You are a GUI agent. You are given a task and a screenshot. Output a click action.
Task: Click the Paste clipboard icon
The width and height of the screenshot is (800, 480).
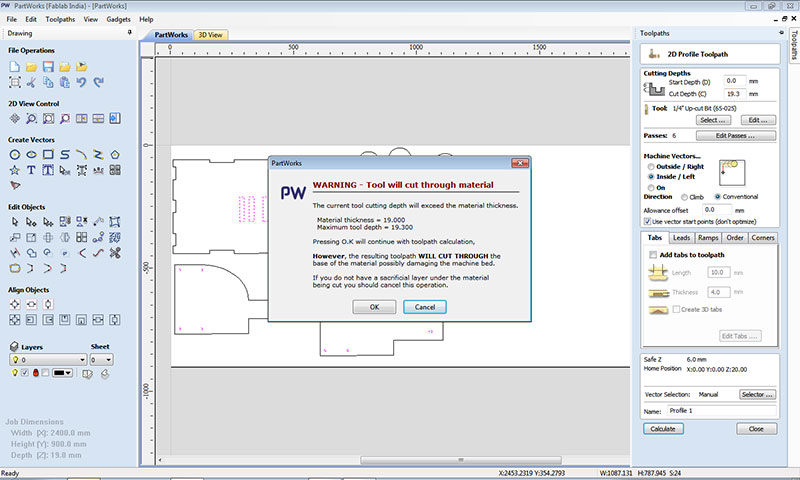point(65,82)
